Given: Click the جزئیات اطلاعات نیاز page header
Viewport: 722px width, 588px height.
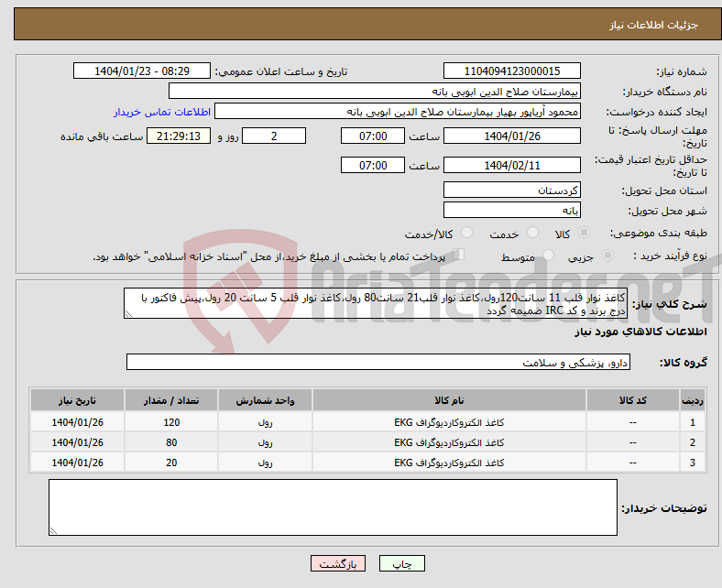Looking at the screenshot, I should click(x=654, y=25).
